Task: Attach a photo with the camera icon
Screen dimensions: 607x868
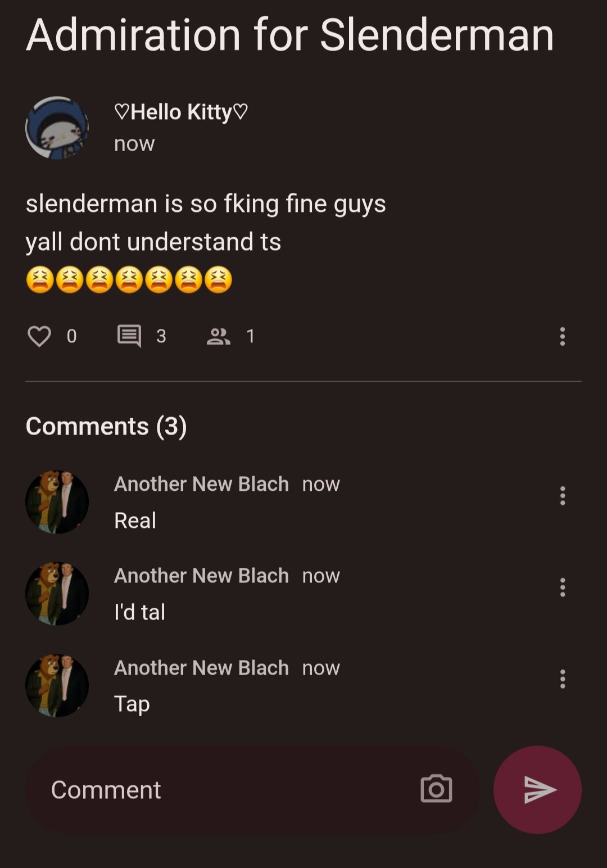Action: point(436,789)
